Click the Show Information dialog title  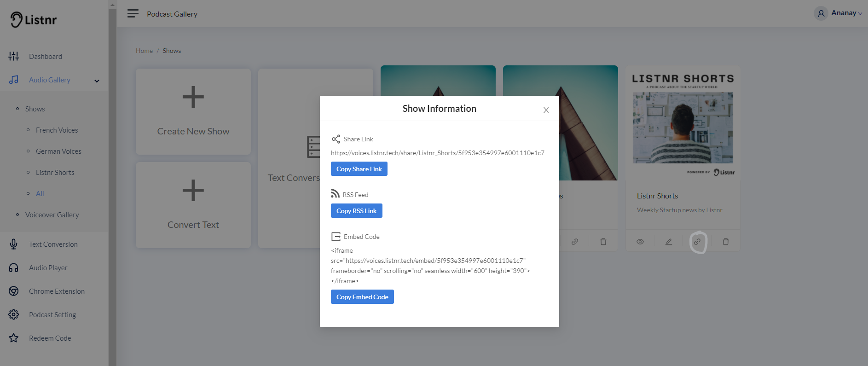pyautogui.click(x=440, y=109)
